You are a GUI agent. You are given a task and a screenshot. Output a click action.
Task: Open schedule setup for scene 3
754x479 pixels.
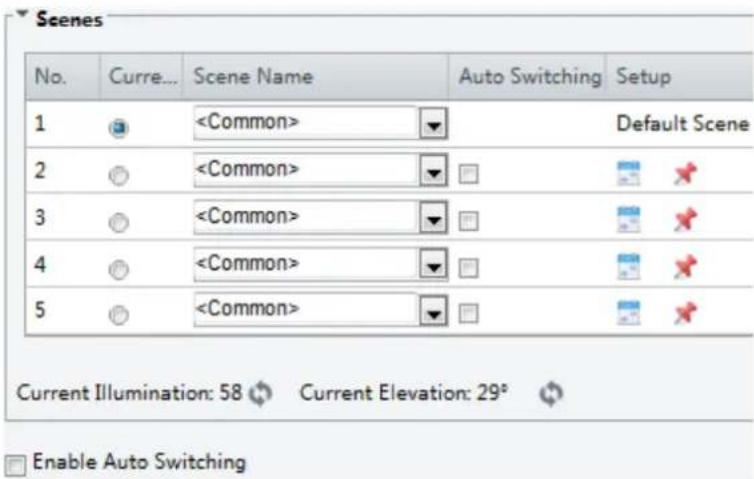pos(628,220)
